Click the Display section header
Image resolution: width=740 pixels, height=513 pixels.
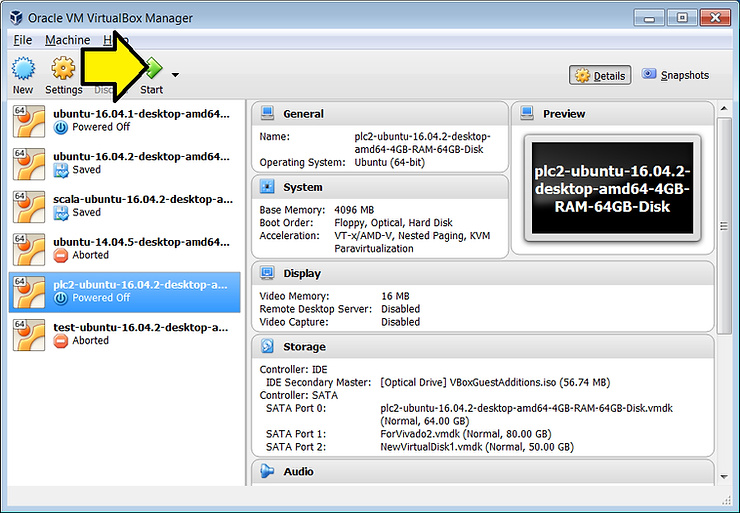click(483, 273)
